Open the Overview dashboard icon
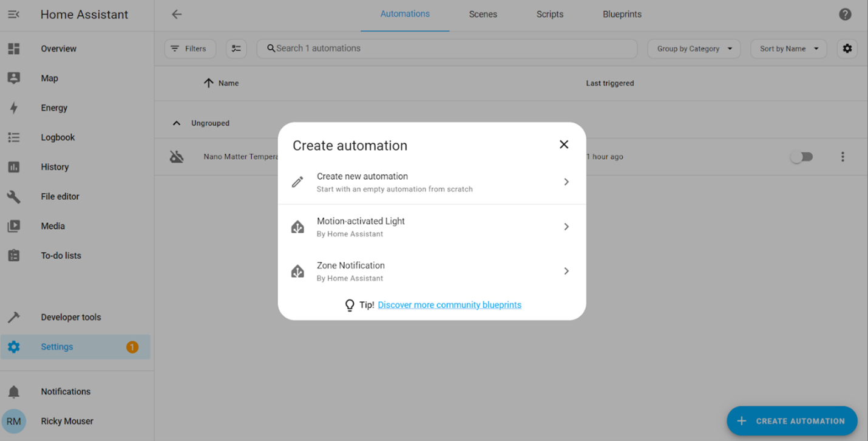This screenshot has height=441, width=868. [13, 49]
